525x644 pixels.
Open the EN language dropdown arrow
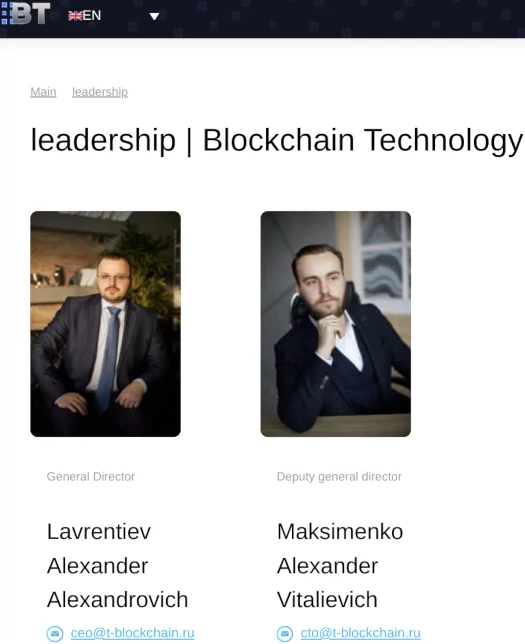[154, 16]
